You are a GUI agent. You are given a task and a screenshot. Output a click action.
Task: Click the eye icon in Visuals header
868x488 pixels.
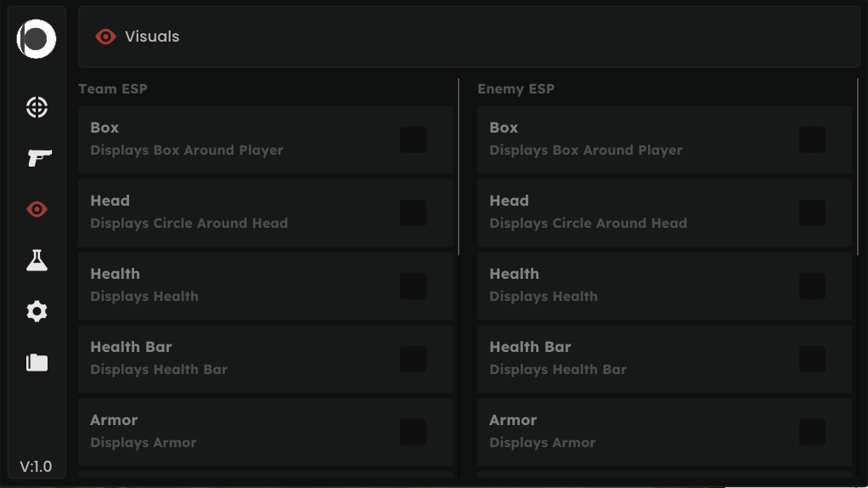[105, 37]
